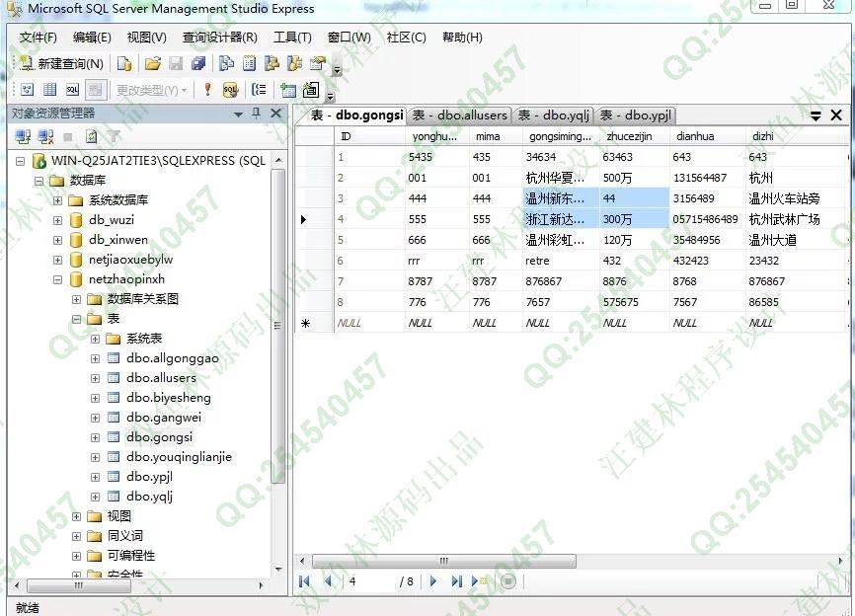Click the Disconnect icon in Object Explorer
This screenshot has height=616, width=855.
click(45, 136)
